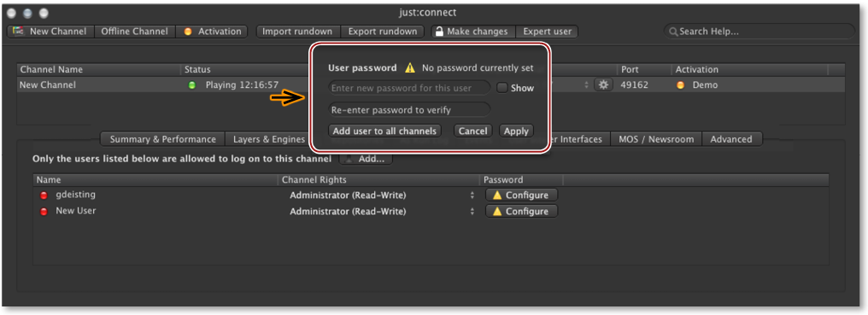Click the orange Demo activation indicator
This screenshot has width=868, height=315.
click(x=680, y=85)
